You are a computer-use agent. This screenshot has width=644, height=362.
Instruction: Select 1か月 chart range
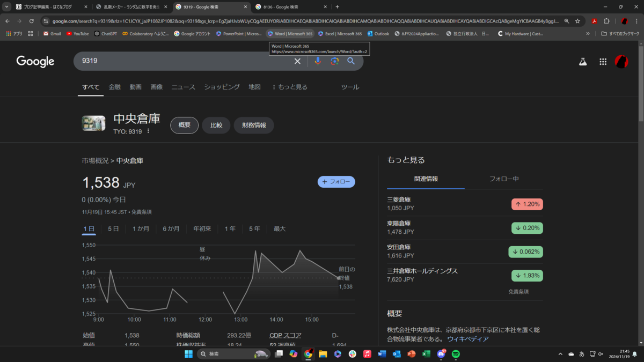point(141,228)
